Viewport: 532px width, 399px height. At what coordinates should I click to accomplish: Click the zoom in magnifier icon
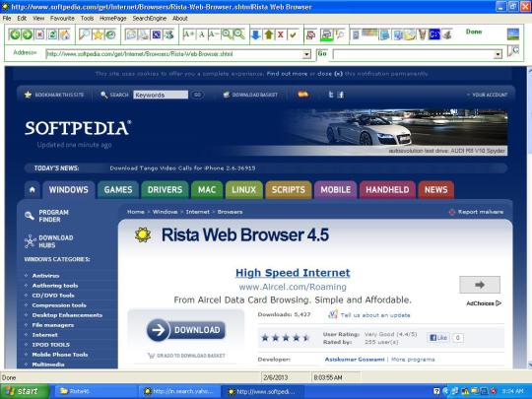click(227, 34)
